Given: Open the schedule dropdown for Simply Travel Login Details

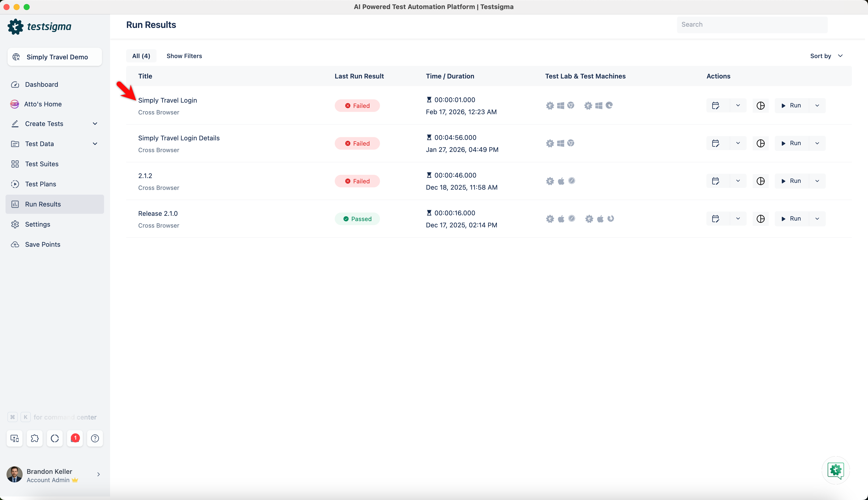Looking at the screenshot, I should pos(738,143).
